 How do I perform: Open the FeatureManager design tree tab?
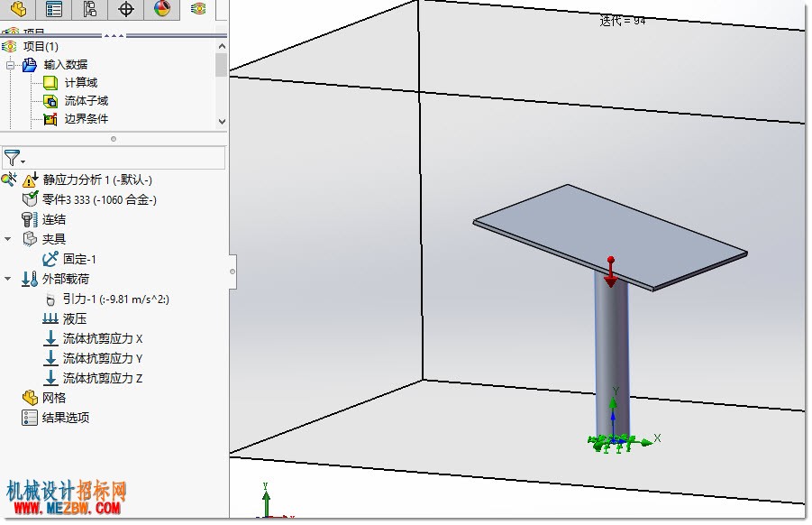click(18, 9)
